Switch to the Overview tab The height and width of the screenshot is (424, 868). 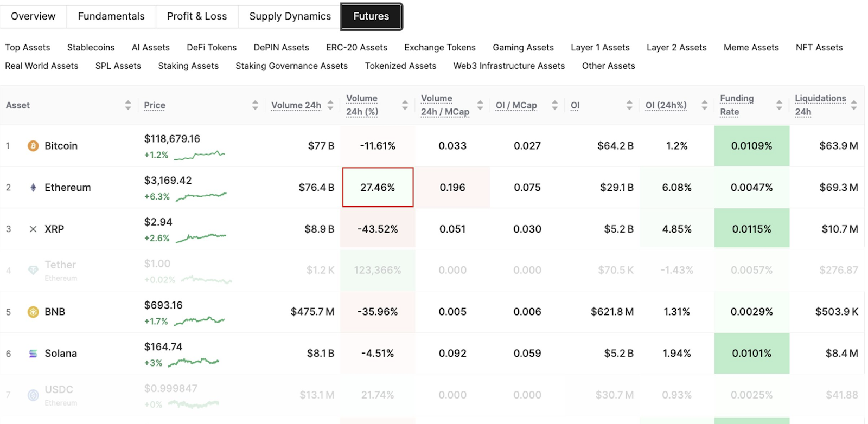tap(33, 16)
